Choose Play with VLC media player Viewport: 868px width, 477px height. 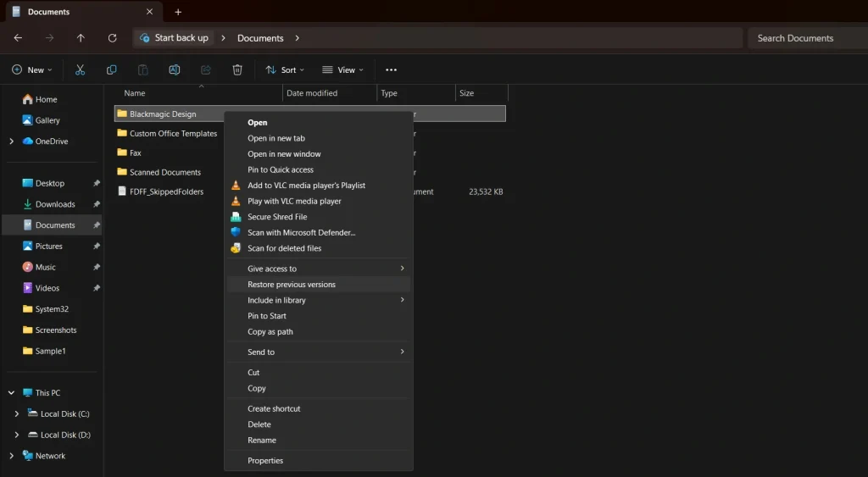(319, 202)
